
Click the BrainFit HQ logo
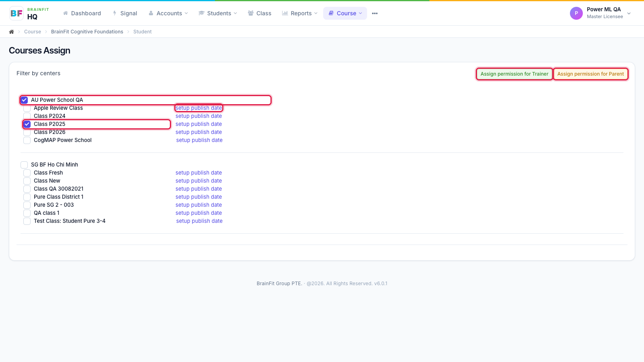click(29, 13)
